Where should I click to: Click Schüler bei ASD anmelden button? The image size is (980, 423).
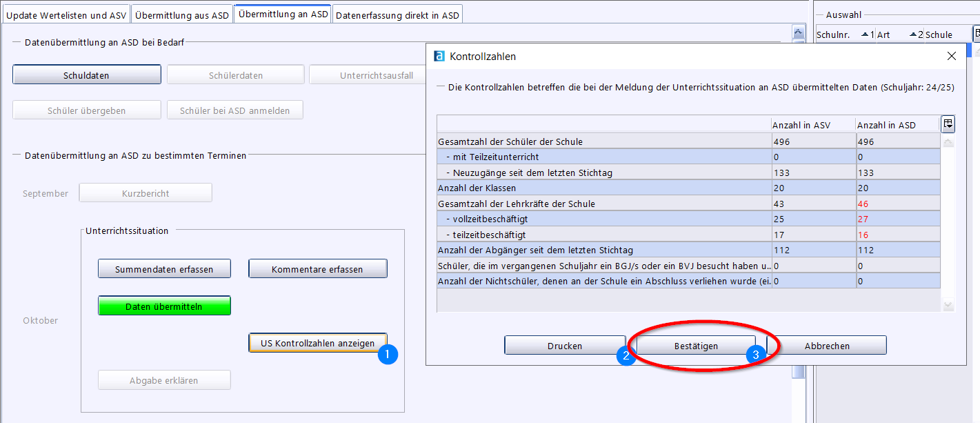point(235,110)
